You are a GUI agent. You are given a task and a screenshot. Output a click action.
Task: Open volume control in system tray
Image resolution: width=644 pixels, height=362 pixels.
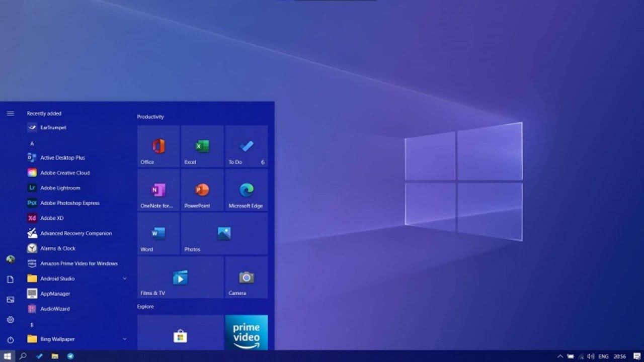tap(591, 356)
